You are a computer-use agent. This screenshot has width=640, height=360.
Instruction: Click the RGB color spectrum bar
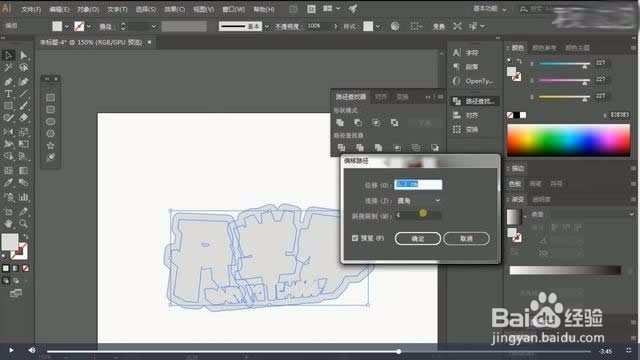[569, 140]
